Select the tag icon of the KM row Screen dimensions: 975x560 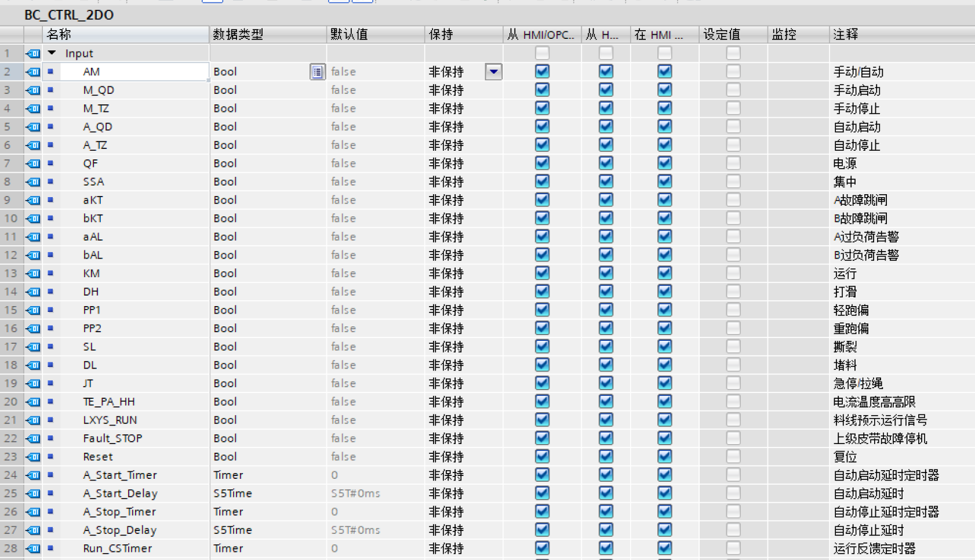[33, 274]
